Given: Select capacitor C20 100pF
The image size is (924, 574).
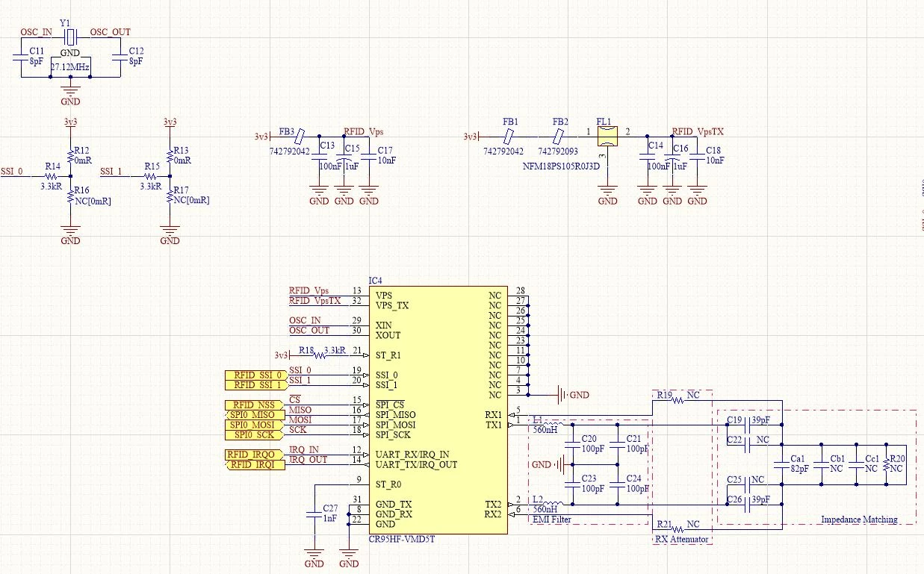Looking at the screenshot, I should coord(572,445).
